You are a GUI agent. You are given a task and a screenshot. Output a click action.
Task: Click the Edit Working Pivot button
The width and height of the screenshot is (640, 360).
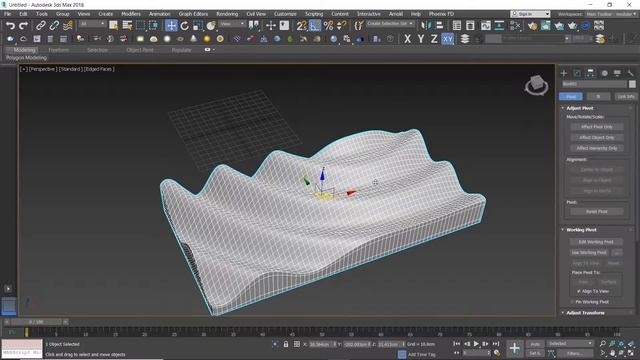(x=596, y=242)
